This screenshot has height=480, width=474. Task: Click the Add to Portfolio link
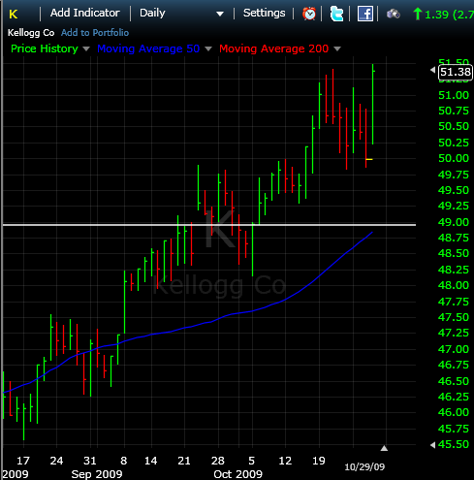(95, 33)
